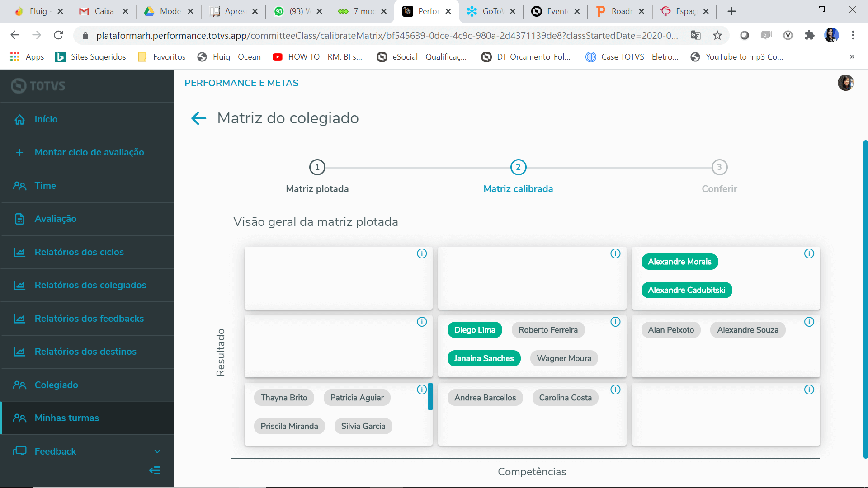Open info icon of the empty bottom-right cell

pos(809,389)
